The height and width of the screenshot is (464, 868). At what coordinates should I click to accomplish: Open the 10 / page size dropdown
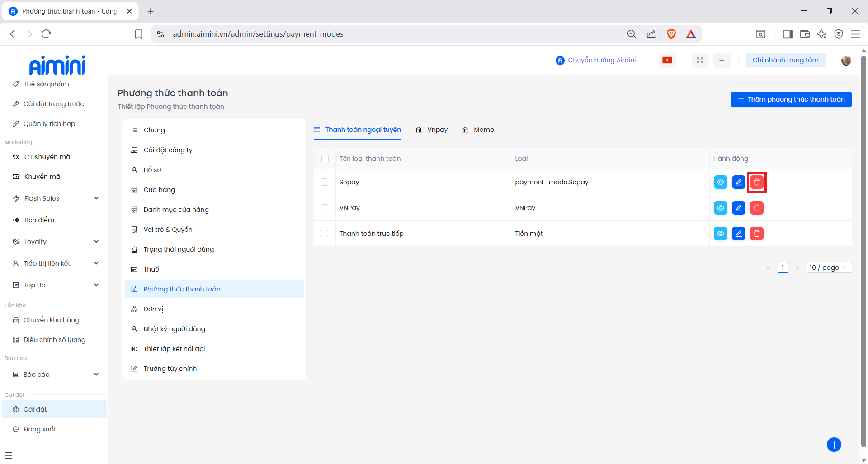coord(829,267)
